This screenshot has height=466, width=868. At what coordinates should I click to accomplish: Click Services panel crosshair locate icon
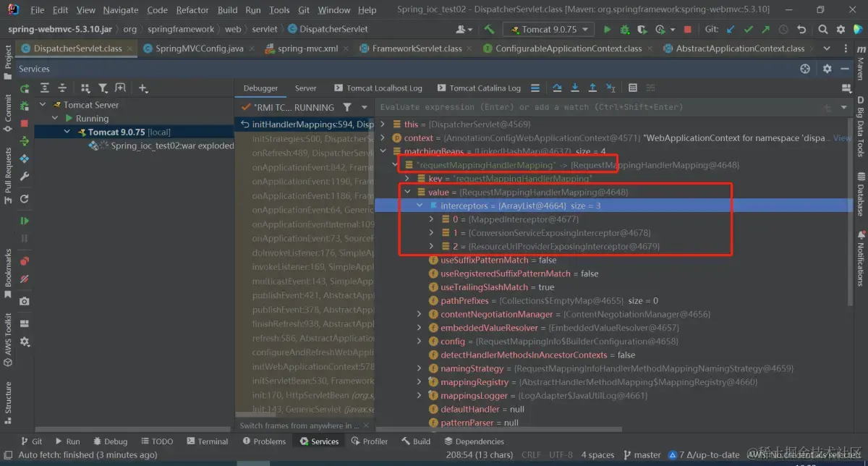point(805,69)
